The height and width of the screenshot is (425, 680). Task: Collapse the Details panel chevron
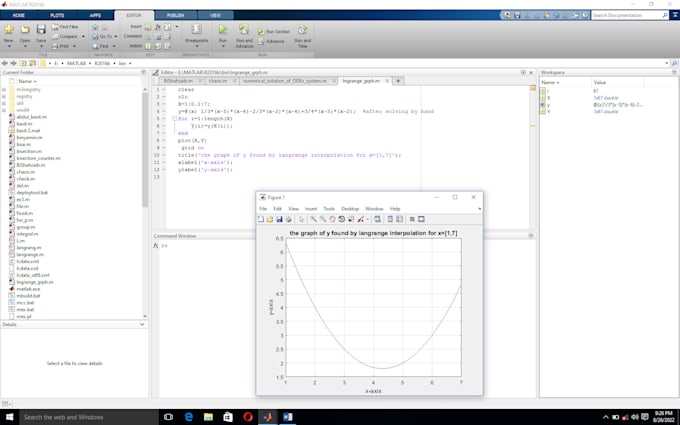point(142,324)
